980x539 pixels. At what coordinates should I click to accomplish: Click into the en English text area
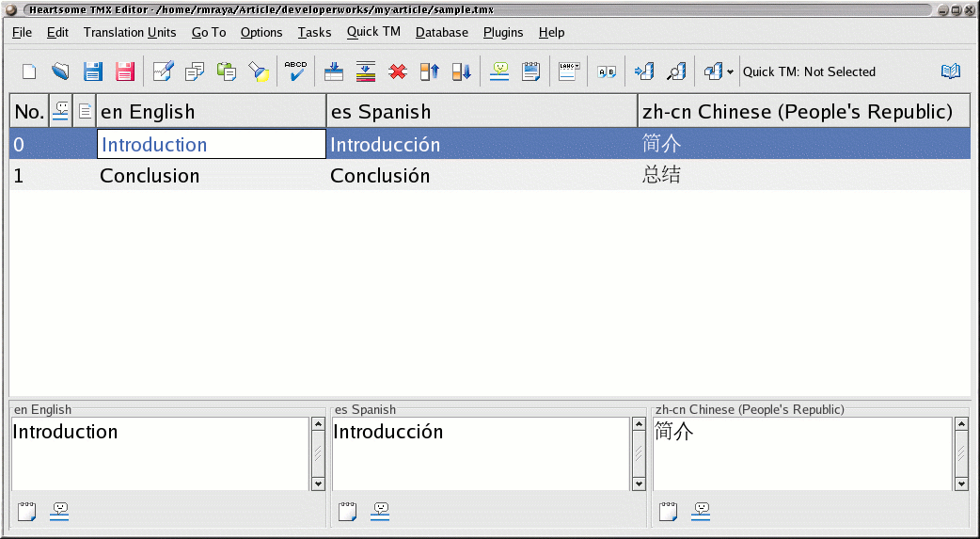coord(161,454)
